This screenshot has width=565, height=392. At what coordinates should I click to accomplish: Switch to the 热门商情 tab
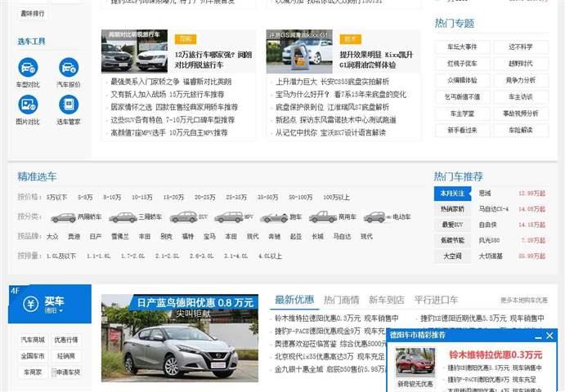pos(341,300)
